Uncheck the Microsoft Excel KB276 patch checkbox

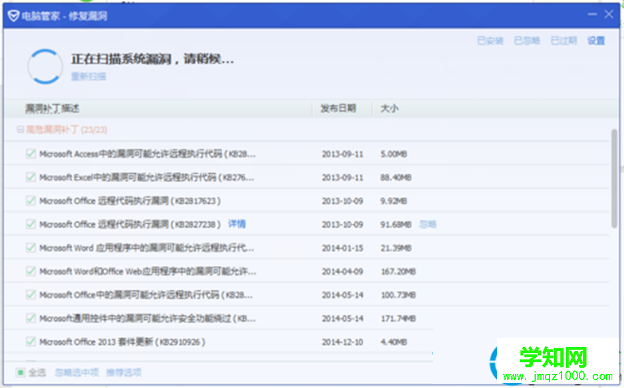click(x=31, y=177)
